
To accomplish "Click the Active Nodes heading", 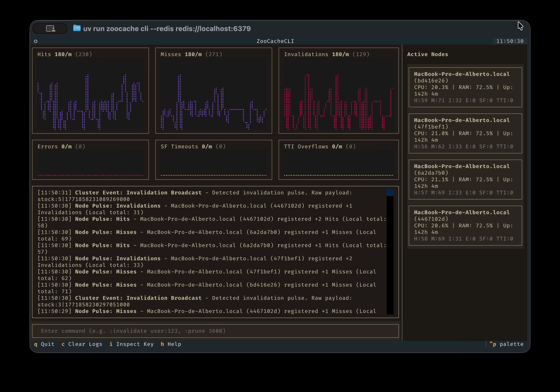I will tap(428, 54).
